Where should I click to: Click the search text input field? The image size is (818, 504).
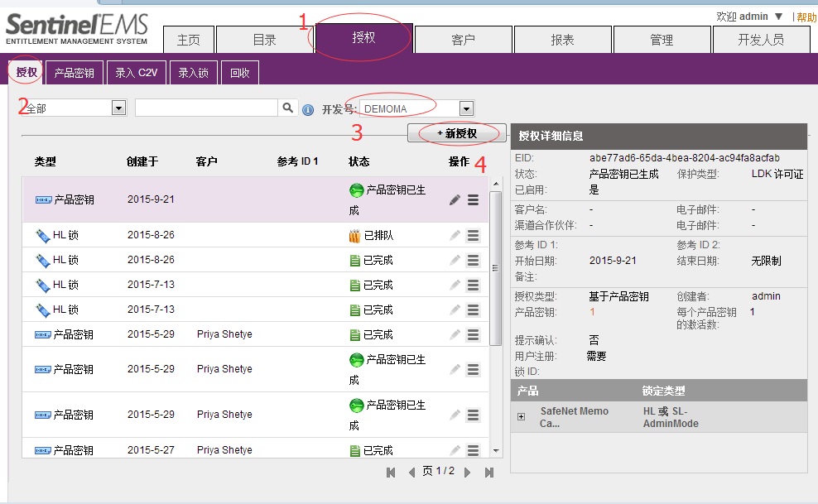tap(206, 108)
